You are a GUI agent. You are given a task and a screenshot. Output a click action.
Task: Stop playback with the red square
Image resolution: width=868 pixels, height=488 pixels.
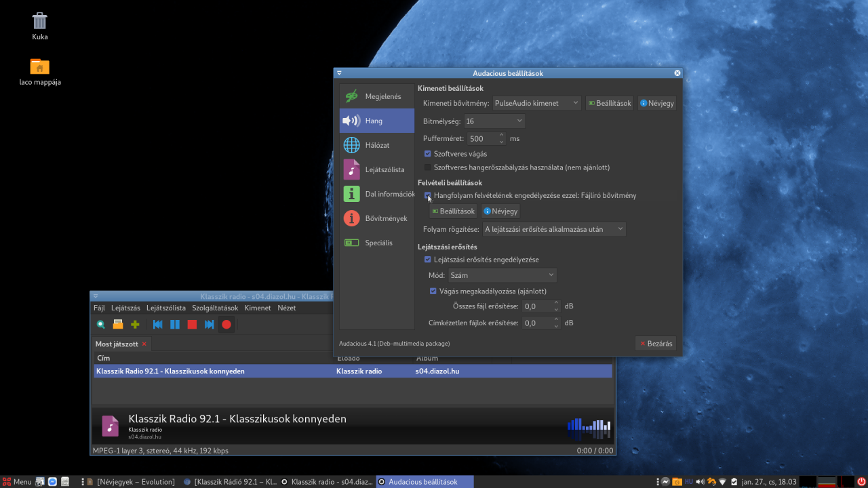coord(192,325)
